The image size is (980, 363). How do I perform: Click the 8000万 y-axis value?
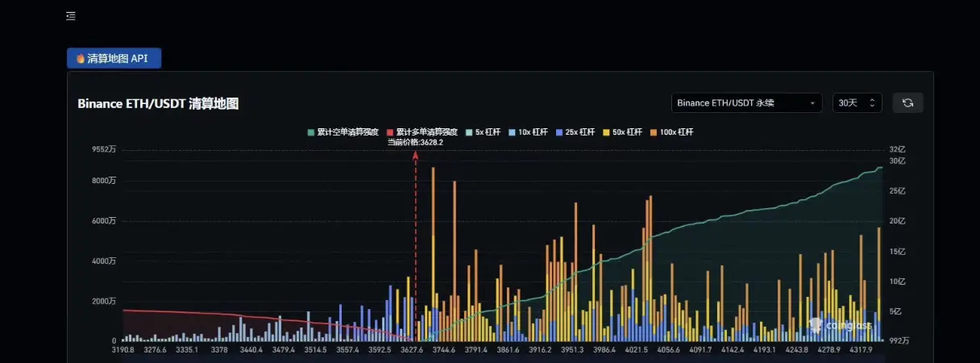[x=102, y=181]
